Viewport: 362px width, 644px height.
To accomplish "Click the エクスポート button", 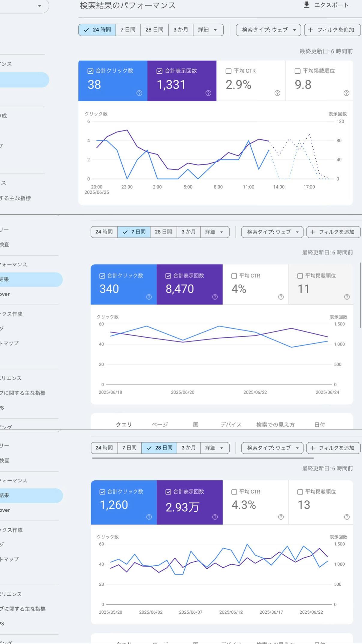I will [x=327, y=5].
